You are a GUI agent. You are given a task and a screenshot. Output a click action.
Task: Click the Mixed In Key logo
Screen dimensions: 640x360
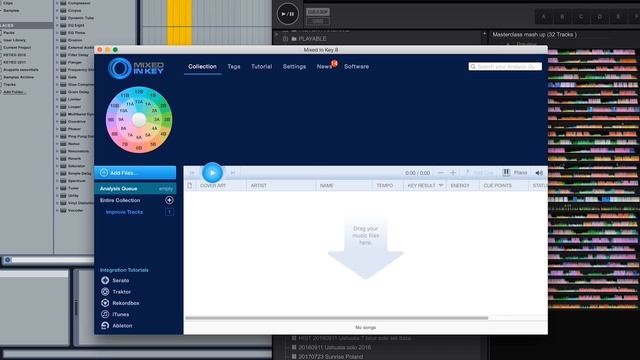(136, 68)
